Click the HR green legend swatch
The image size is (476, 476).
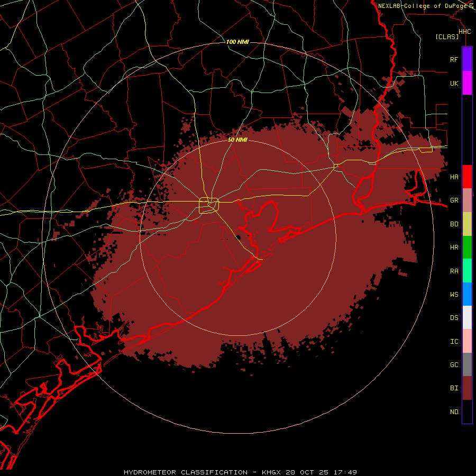click(467, 248)
